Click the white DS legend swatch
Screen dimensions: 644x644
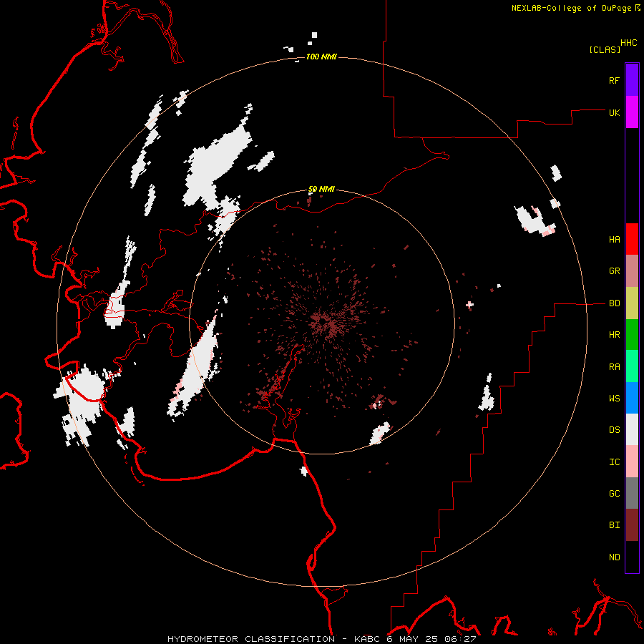(x=632, y=429)
